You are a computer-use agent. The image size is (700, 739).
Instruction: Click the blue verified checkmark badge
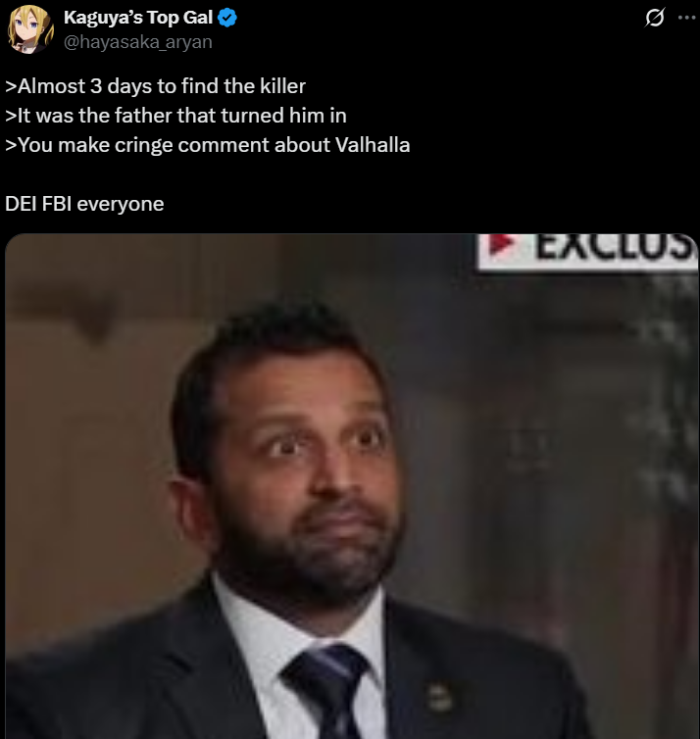(227, 18)
